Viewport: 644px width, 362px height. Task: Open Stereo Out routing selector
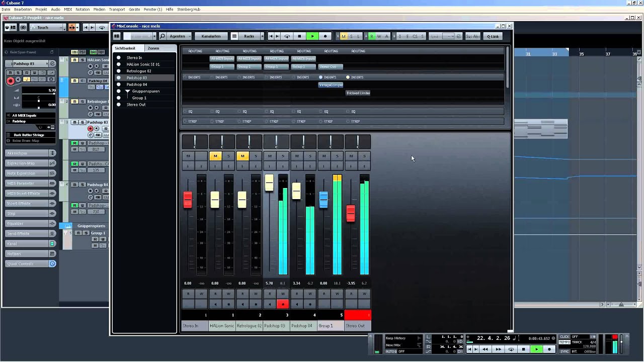pyautogui.click(x=331, y=66)
